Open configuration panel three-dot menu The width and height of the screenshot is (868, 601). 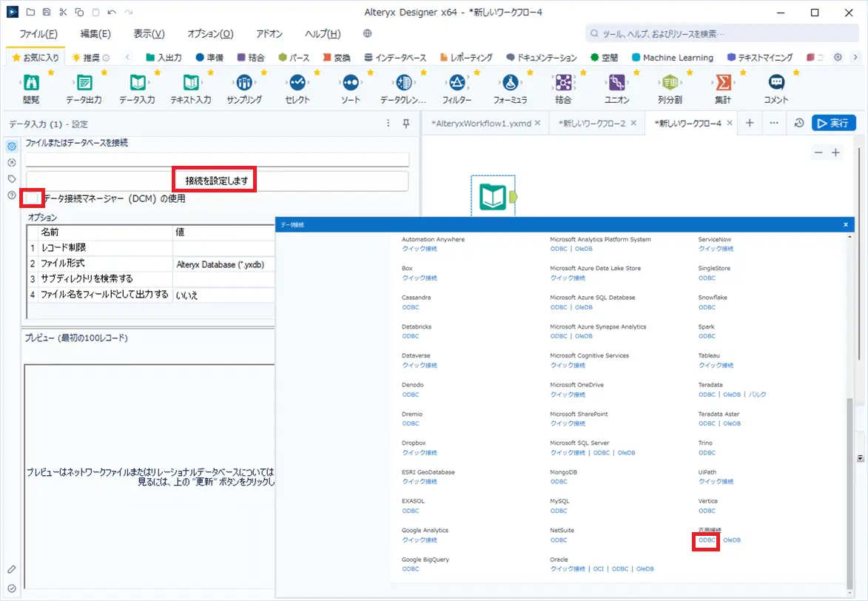tap(388, 124)
